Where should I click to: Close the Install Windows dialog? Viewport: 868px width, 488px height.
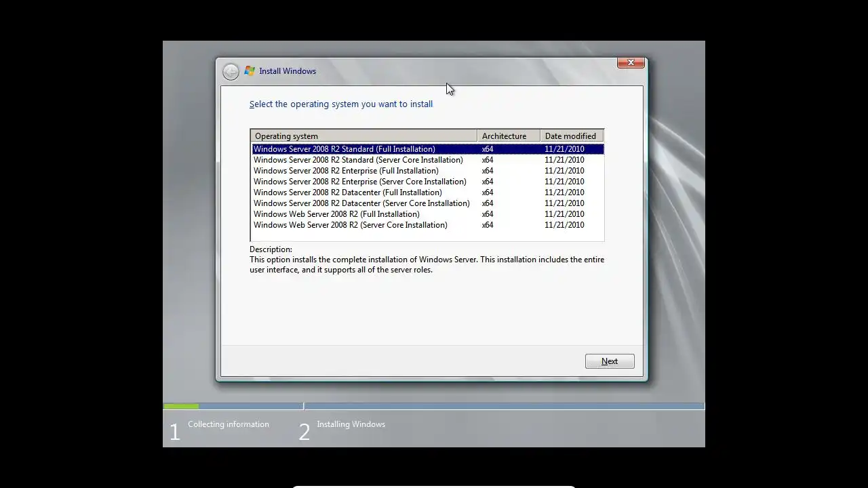[631, 62]
